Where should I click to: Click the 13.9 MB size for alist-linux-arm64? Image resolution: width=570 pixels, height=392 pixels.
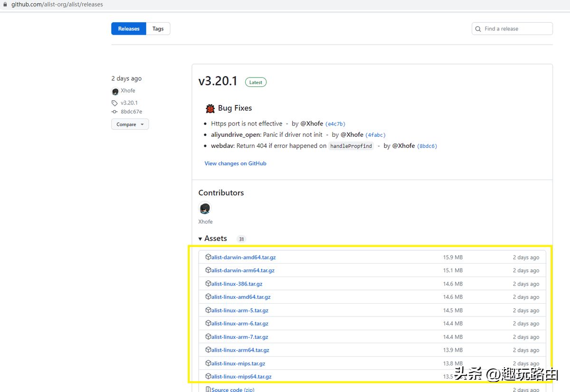[453, 350]
